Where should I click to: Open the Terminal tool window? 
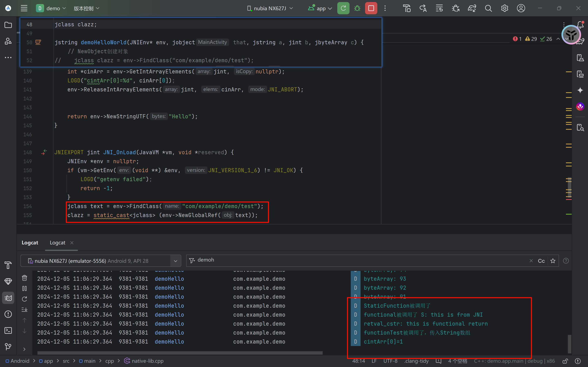8,330
